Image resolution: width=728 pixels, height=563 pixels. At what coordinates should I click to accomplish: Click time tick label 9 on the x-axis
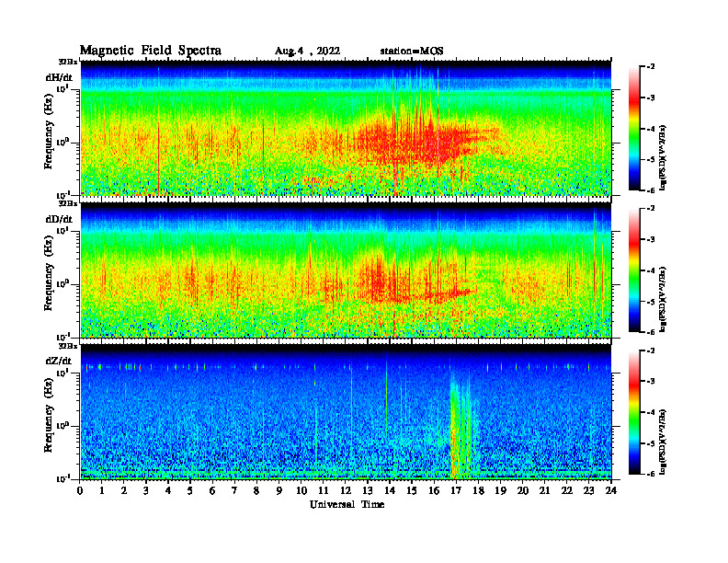[279, 491]
